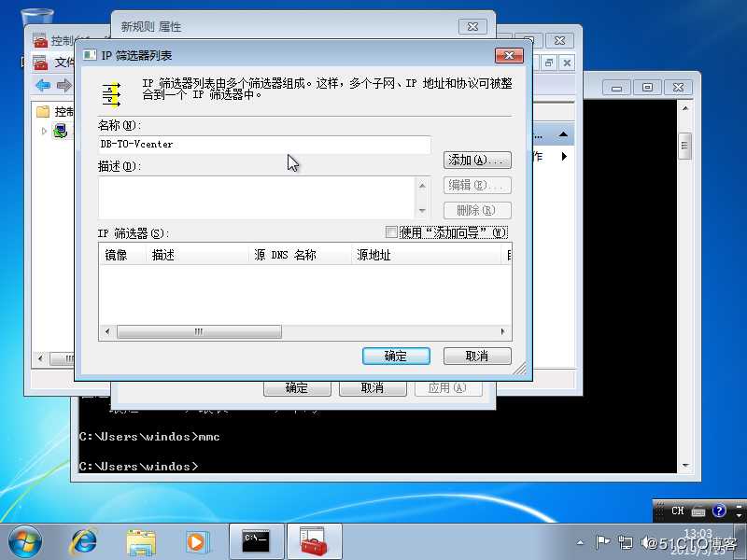Image resolution: width=747 pixels, height=560 pixels.
Task: Open Windows Explorer from taskbar
Action: pos(141,542)
